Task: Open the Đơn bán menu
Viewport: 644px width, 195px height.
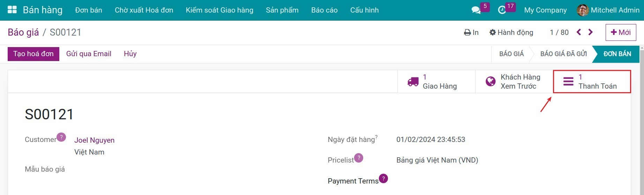Action: pos(89,10)
